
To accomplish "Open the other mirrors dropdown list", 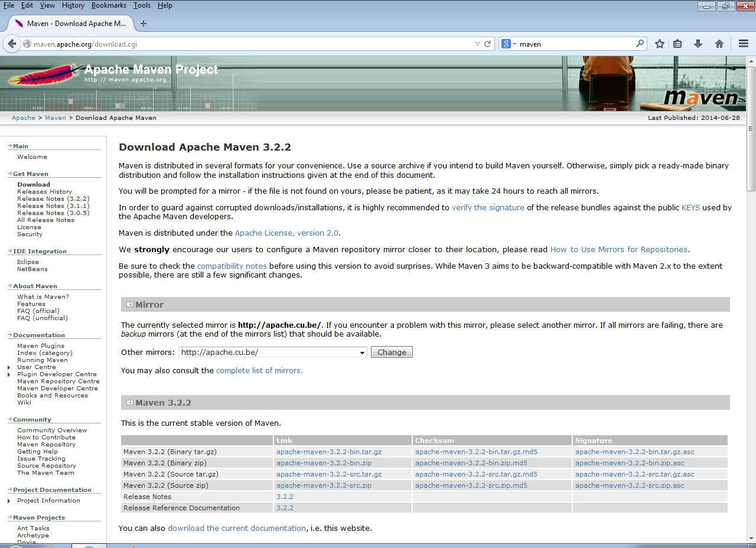I will coord(361,352).
